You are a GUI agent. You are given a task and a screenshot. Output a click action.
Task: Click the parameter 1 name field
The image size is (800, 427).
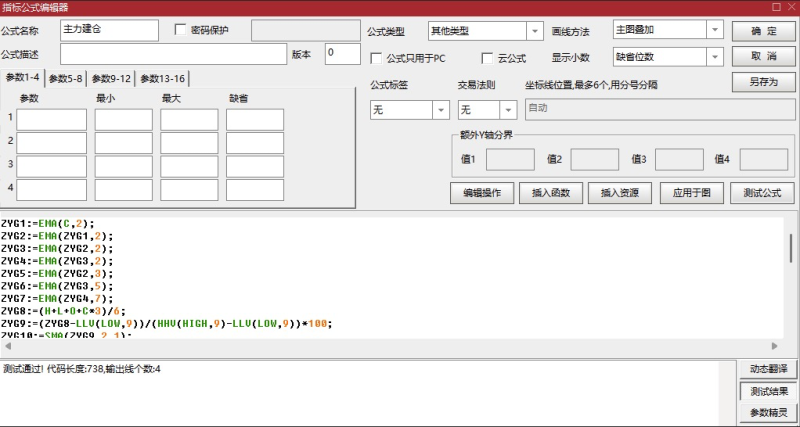(52, 119)
